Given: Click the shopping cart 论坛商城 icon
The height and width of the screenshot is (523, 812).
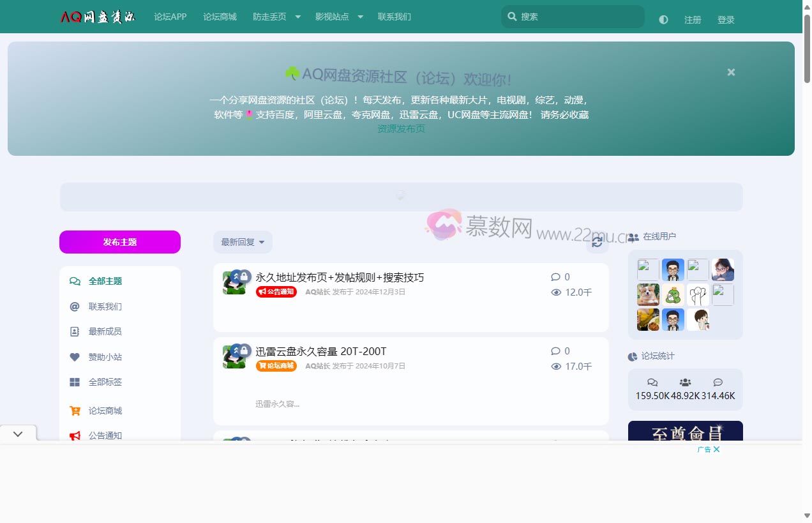Looking at the screenshot, I should 75,411.
